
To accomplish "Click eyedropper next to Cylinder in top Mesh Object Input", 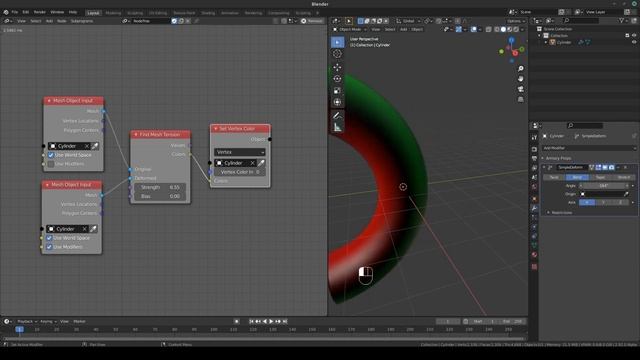I will click(x=95, y=146).
